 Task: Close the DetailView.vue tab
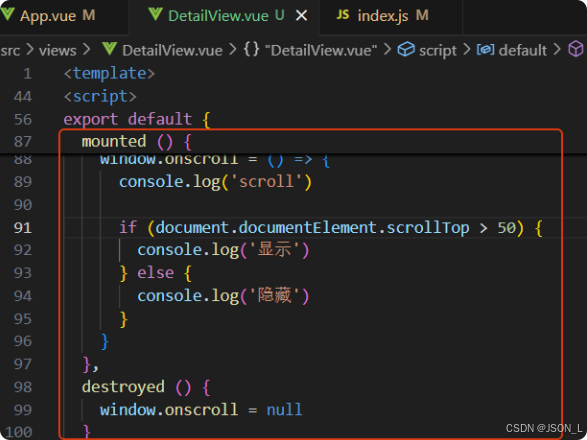tap(301, 16)
